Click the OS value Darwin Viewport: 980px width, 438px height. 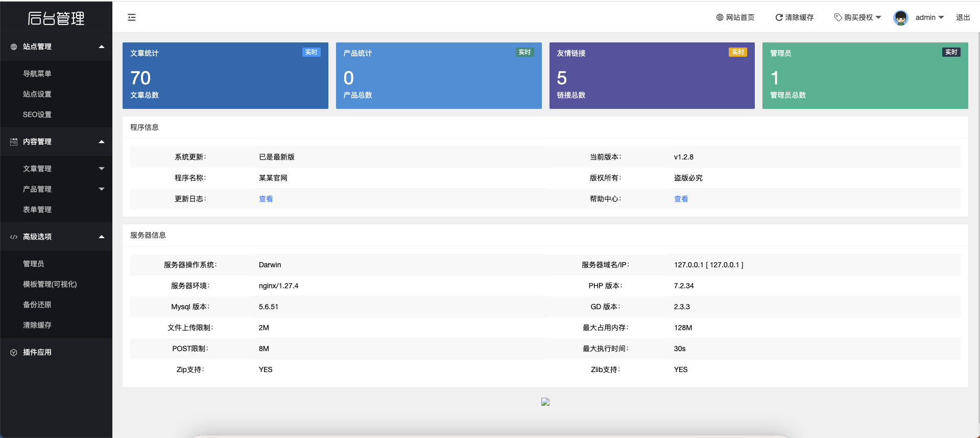[270, 265]
